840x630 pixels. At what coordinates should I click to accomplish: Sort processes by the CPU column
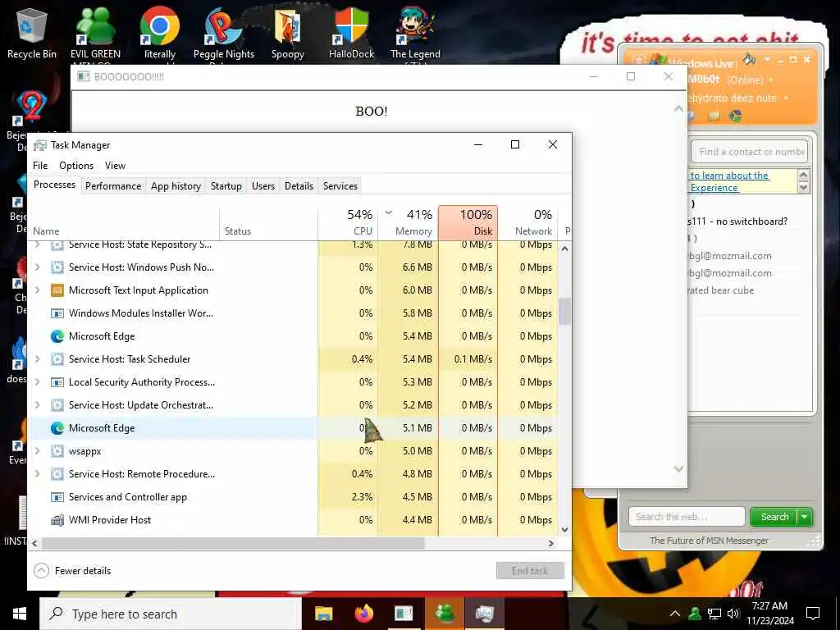(348, 222)
